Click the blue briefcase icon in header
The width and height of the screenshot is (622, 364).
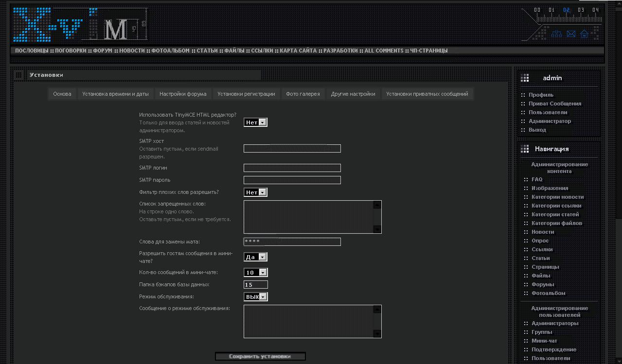[x=557, y=34]
